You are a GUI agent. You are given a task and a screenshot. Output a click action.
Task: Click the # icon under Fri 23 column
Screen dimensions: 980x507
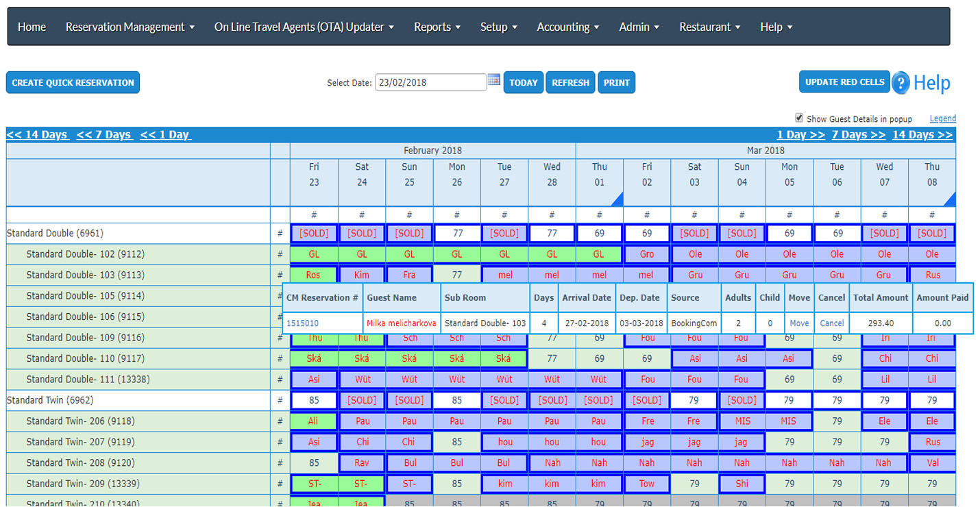314,215
